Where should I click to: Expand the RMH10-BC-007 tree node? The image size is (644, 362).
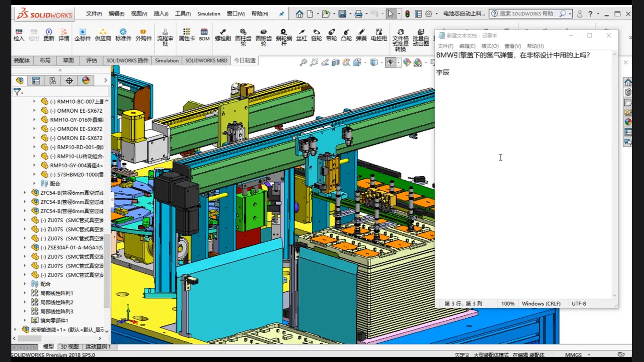pyautogui.click(x=34, y=101)
